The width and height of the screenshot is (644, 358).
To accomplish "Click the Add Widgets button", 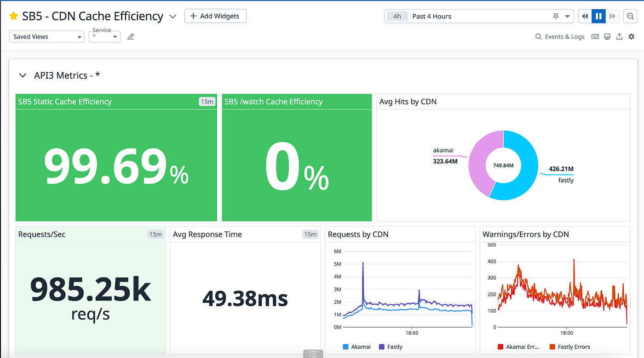I will pos(215,16).
